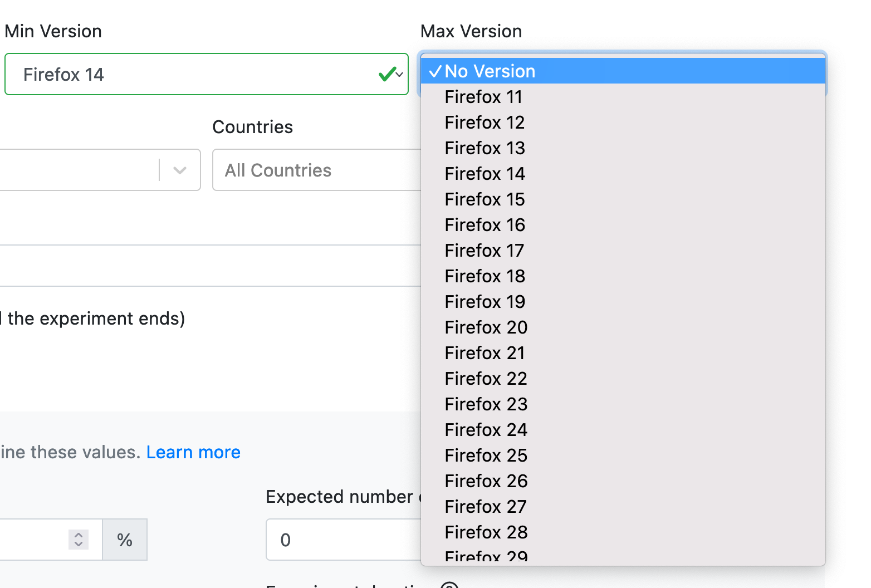Set max version to Firefox 27

click(x=623, y=507)
